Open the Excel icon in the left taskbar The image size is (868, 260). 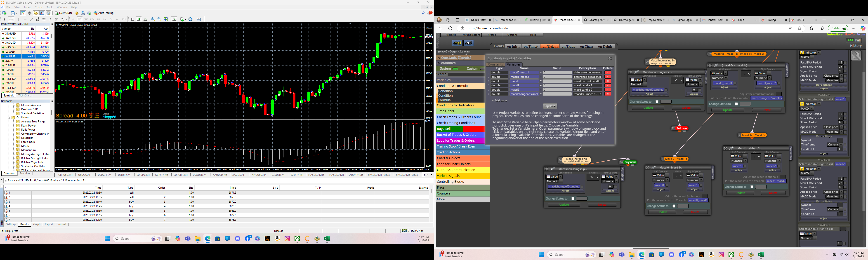coord(327,239)
